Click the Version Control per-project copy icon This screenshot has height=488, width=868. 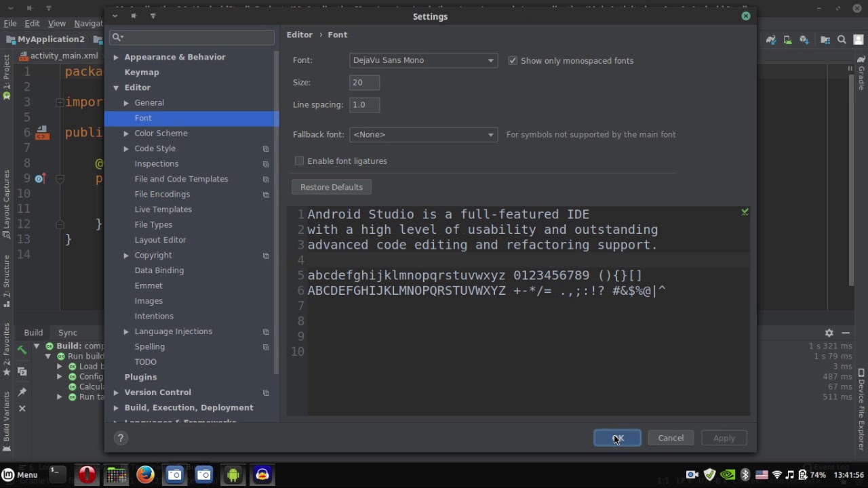[x=266, y=392]
